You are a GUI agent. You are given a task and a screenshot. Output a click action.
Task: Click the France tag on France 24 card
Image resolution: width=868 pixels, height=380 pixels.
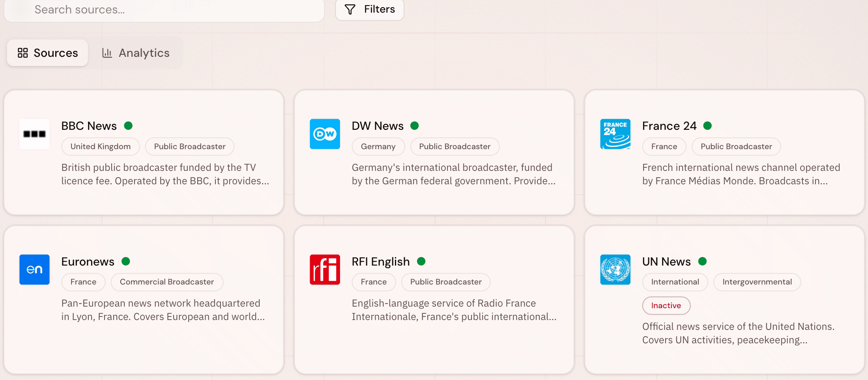coord(664,146)
